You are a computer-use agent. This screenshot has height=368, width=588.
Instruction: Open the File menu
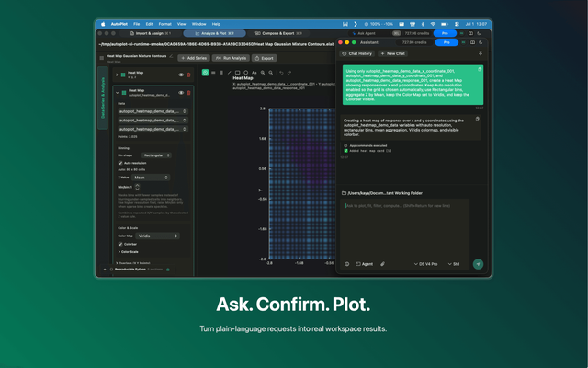(x=137, y=24)
